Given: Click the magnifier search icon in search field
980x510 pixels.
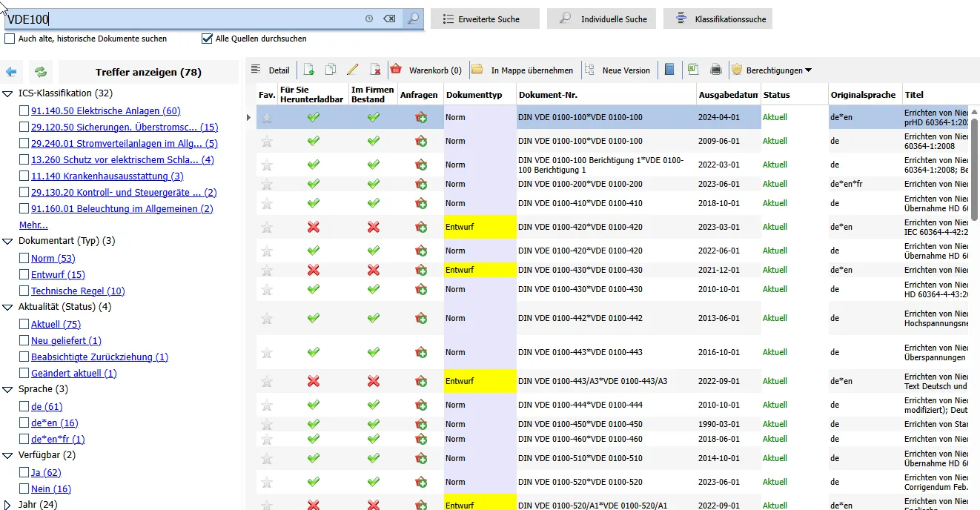Looking at the screenshot, I should click(412, 19).
